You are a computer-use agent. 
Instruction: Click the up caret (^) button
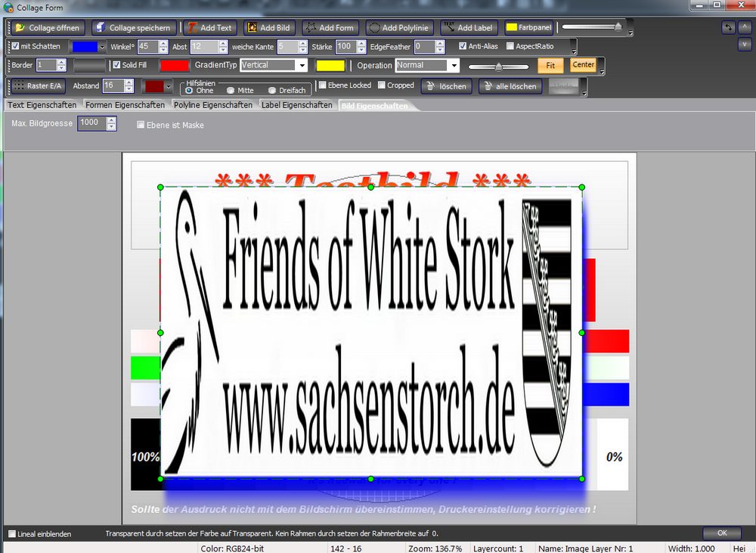pyautogui.click(x=745, y=27)
